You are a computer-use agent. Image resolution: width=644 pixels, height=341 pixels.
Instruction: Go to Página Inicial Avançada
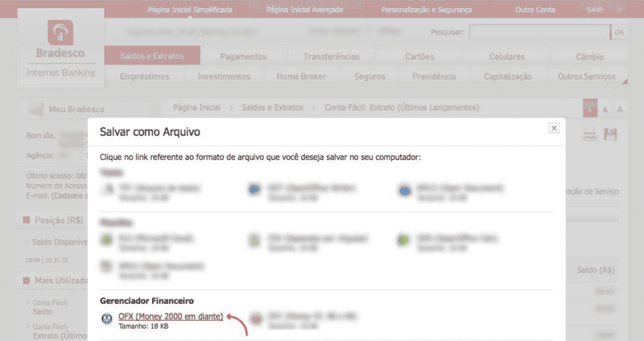304,9
